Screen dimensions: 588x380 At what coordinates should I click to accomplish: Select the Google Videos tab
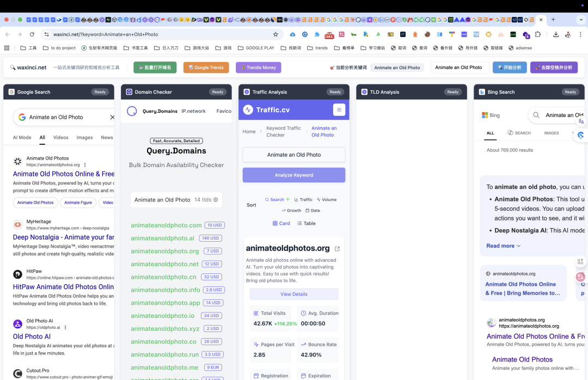61,137
